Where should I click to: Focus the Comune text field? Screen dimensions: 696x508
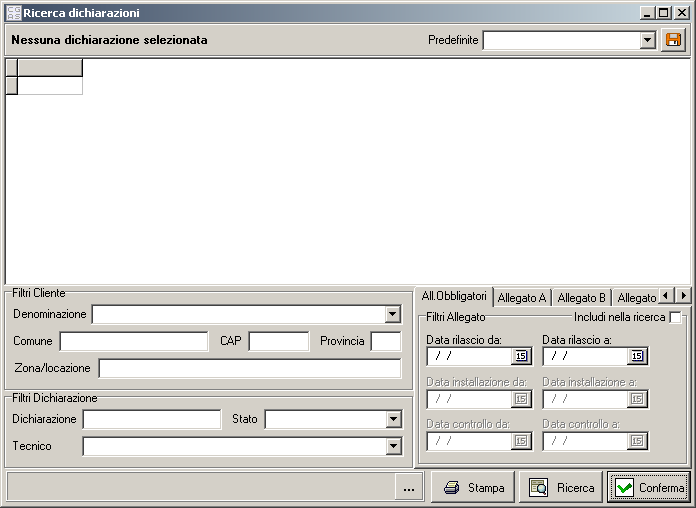point(134,341)
